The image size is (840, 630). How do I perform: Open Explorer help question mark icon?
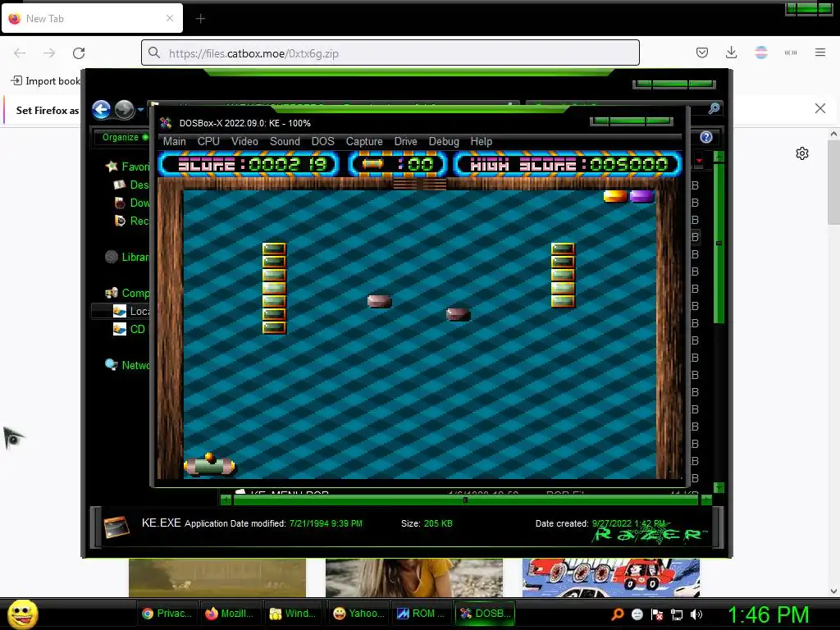tap(706, 137)
